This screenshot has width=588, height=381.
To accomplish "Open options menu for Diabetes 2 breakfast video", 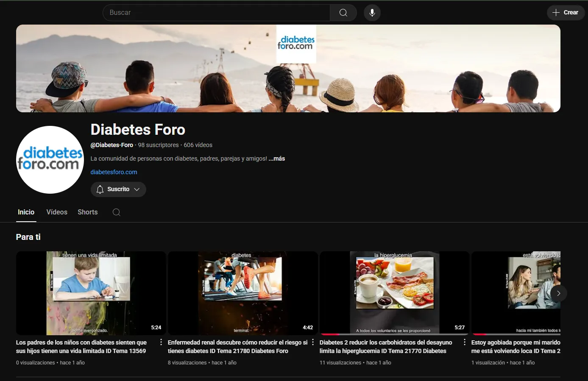I will coord(465,342).
